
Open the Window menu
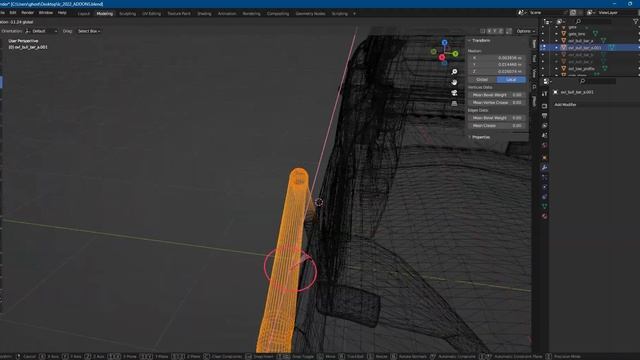46,13
